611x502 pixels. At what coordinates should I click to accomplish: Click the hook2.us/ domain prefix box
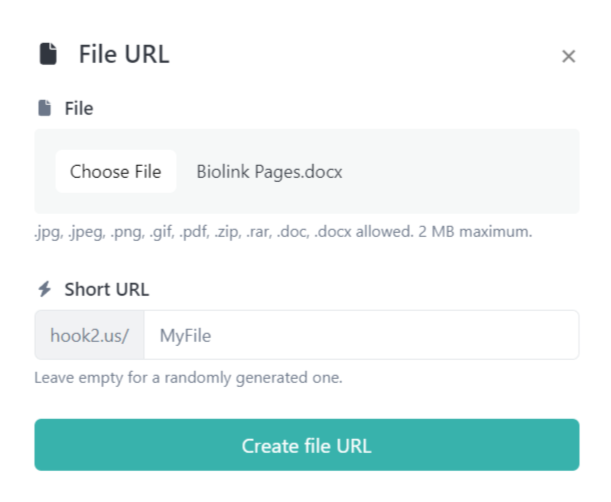tap(90, 335)
